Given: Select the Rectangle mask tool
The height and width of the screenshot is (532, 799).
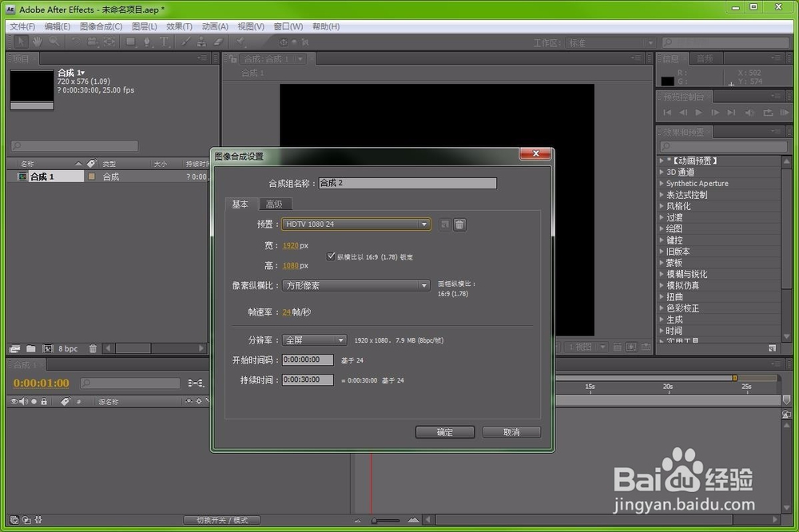Looking at the screenshot, I should (131, 42).
